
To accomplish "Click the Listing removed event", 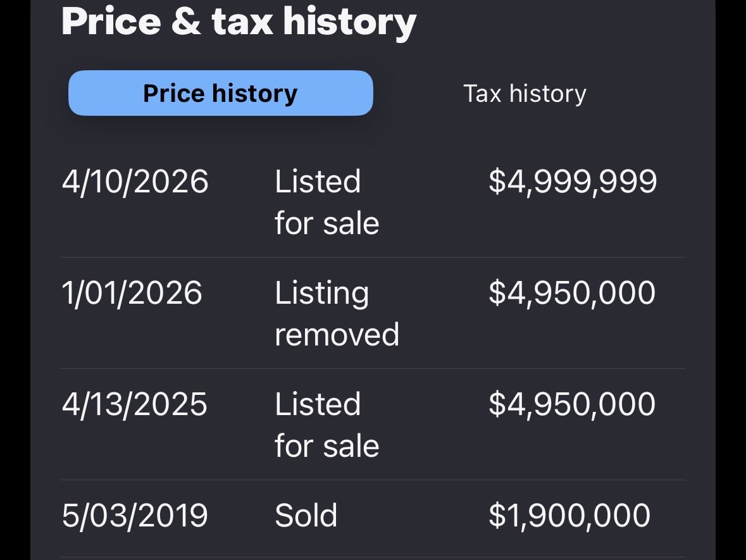I will [337, 314].
